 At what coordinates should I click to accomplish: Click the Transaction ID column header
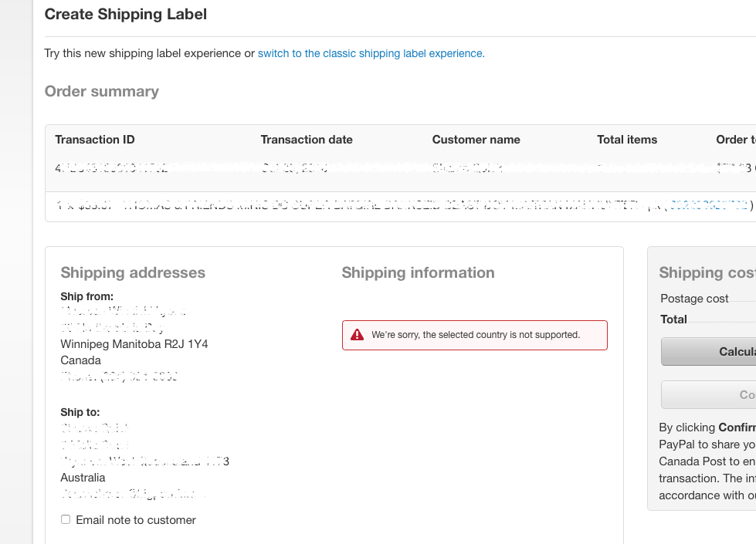click(x=95, y=140)
